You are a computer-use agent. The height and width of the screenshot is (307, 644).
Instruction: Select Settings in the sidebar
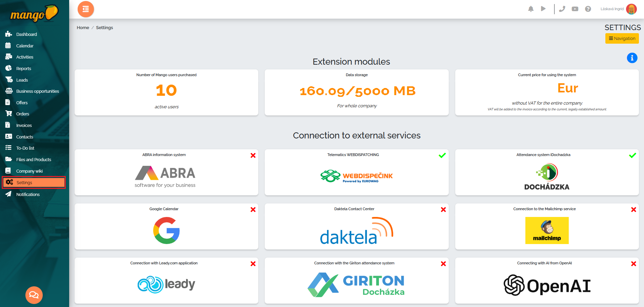pos(34,182)
